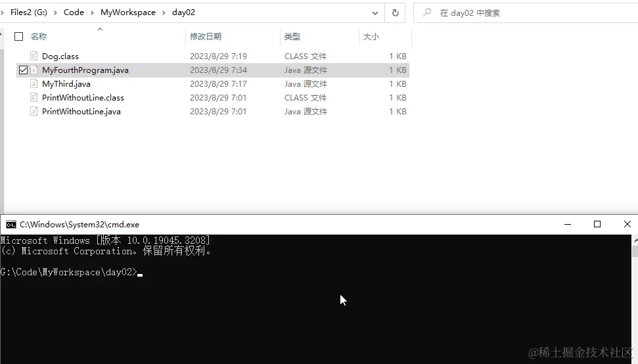The image size is (638, 364).
Task: Open the address bar history dropdown
Action: tap(375, 13)
